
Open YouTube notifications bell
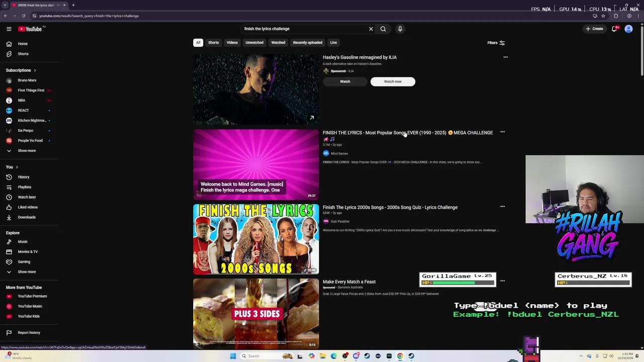614,29
